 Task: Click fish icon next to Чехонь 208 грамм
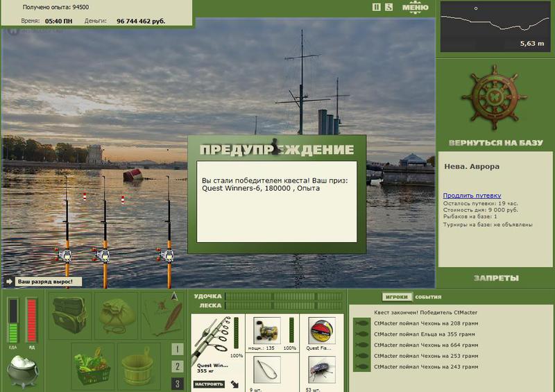coord(361,323)
